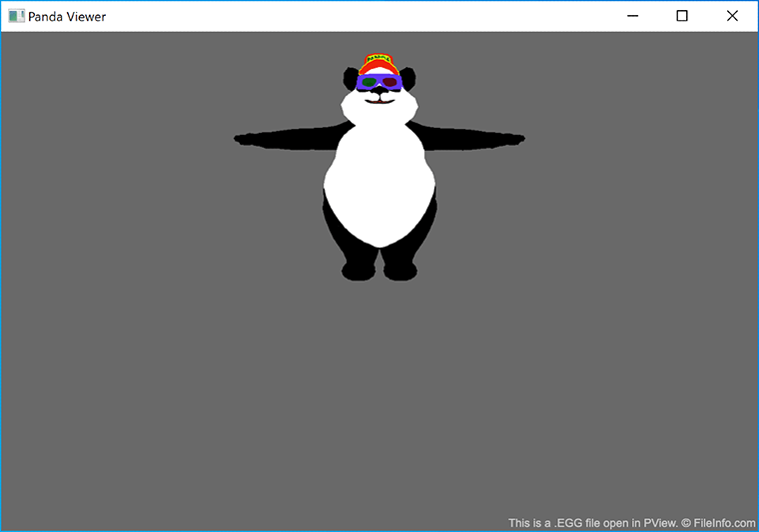Minimize the Panda Viewer window

click(632, 16)
